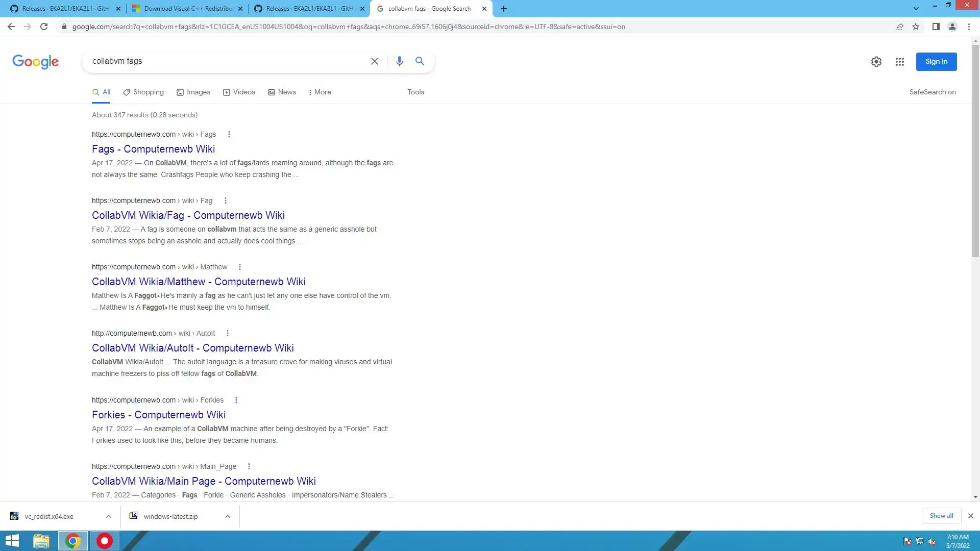This screenshot has height=551, width=980.
Task: Open Google search settings gear
Action: tap(876, 62)
